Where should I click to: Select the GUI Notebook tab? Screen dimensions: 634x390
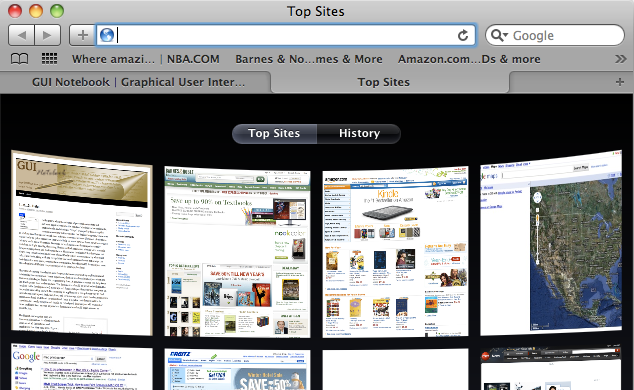click(138, 82)
